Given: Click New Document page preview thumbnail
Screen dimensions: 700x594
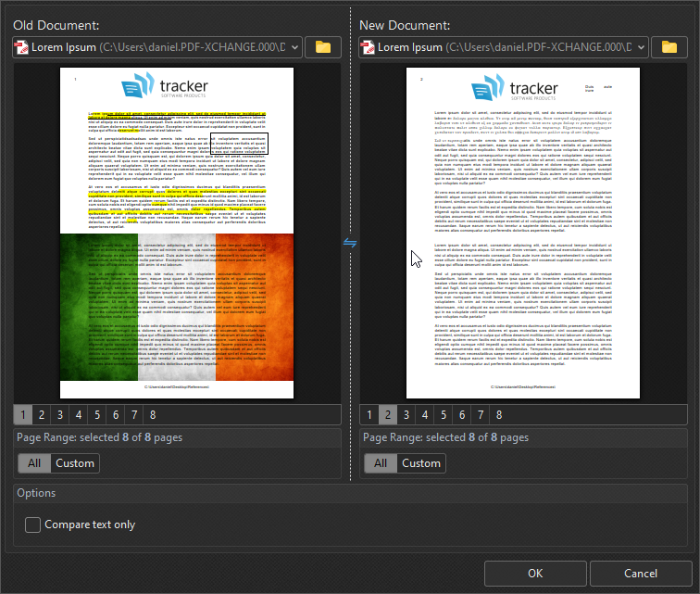Looking at the screenshot, I should point(523,233).
